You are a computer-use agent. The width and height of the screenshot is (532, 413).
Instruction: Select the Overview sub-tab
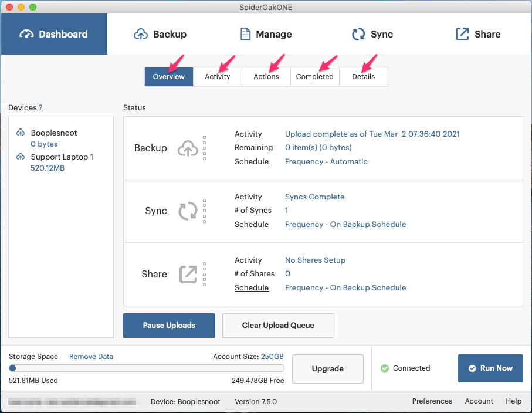pos(168,77)
